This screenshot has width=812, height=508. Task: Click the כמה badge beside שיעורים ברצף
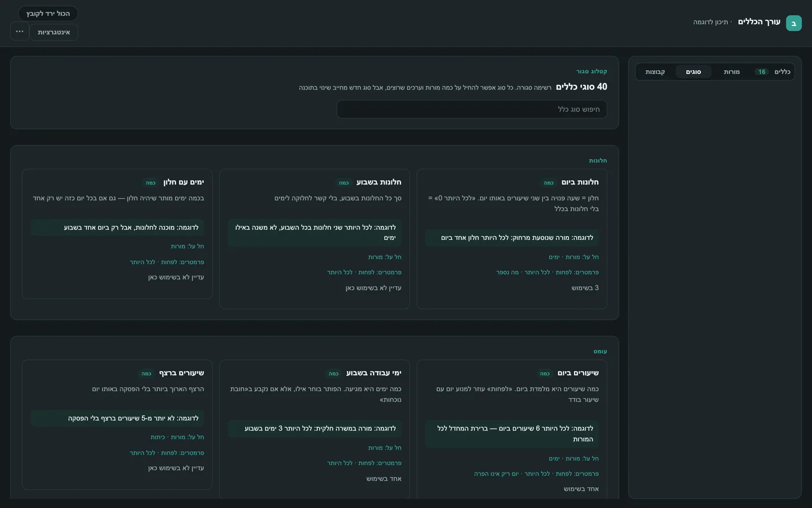(147, 374)
